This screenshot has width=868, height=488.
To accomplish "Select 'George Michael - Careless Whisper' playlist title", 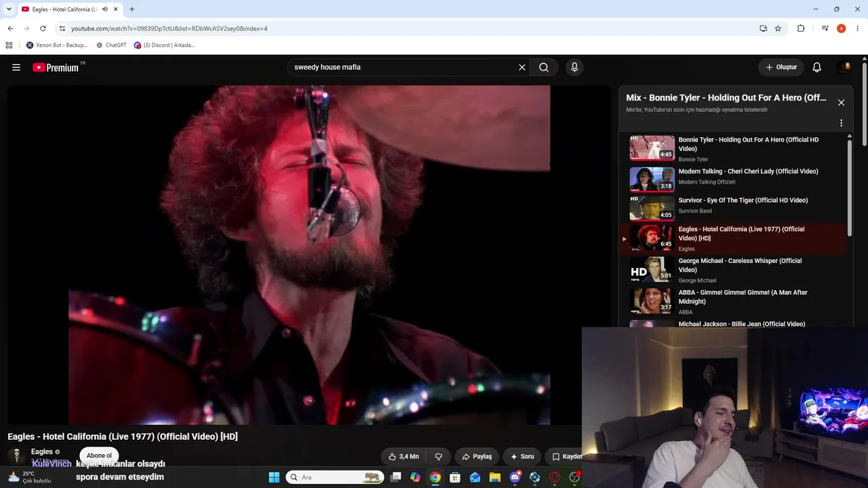I will [740, 265].
